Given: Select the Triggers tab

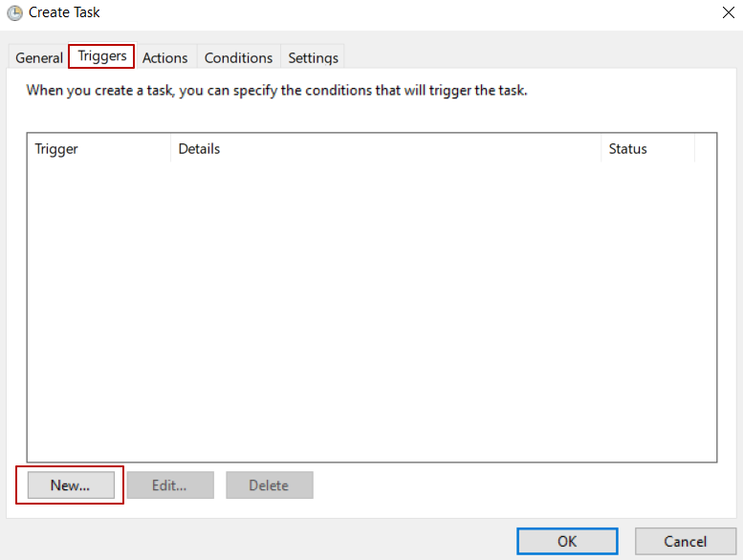Looking at the screenshot, I should pos(101,56).
